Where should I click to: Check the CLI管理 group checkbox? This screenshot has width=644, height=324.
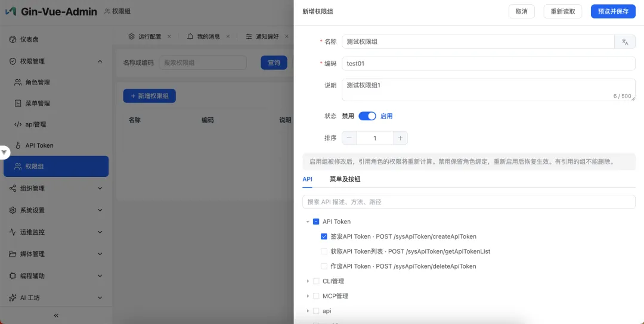(x=316, y=281)
